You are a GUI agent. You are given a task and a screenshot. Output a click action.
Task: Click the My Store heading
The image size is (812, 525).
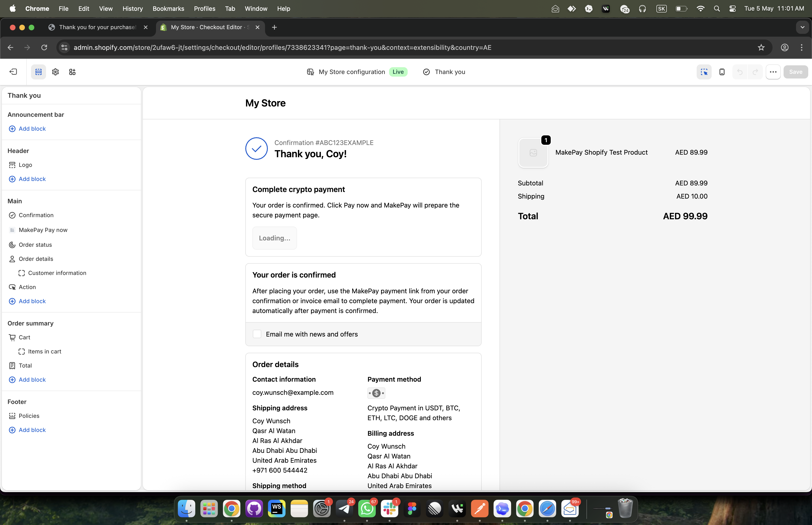tap(265, 103)
